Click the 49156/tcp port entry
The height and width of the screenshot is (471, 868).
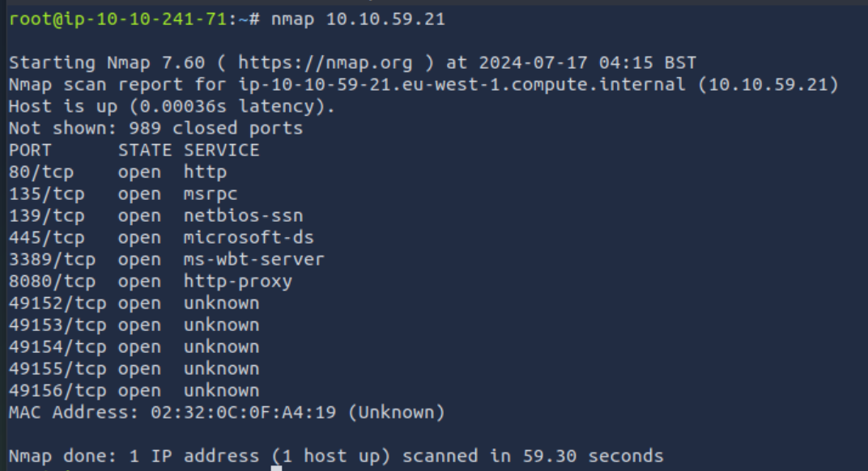pyautogui.click(x=57, y=391)
